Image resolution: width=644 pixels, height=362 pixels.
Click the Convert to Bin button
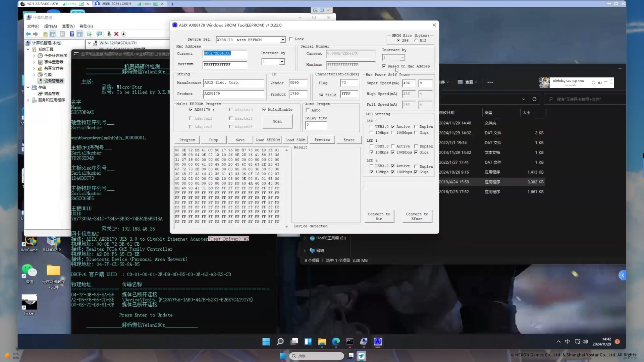[379, 216]
